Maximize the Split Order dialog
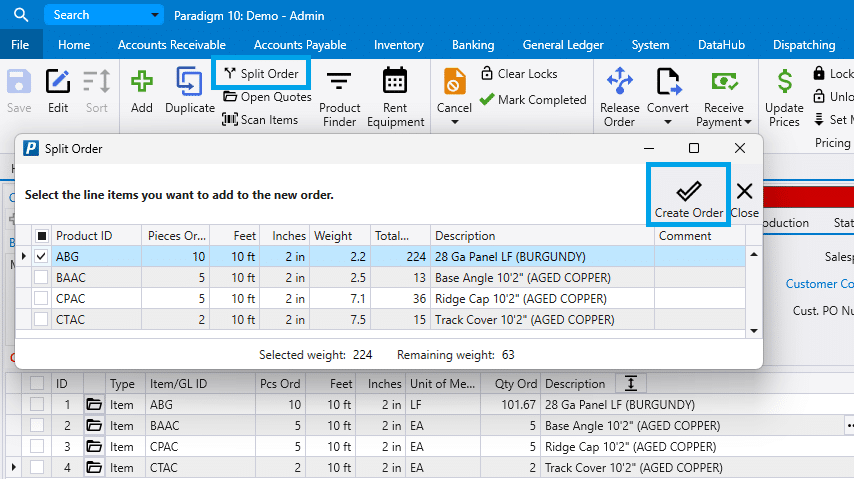 [x=694, y=148]
